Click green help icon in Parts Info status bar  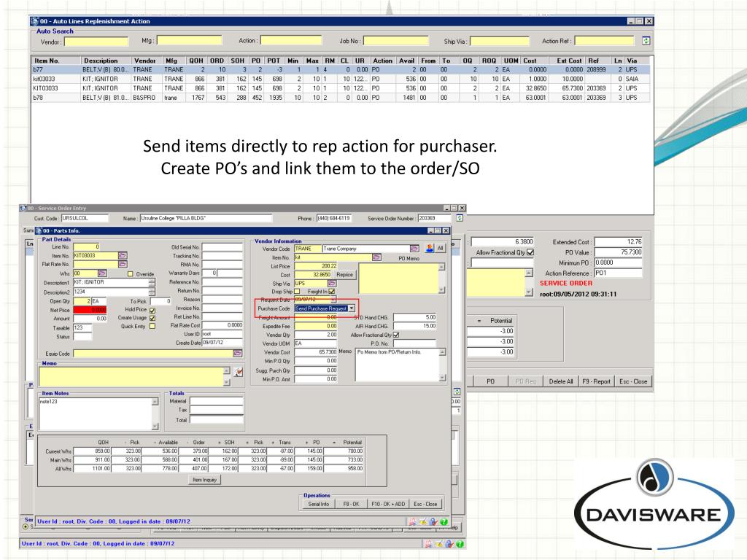[444, 522]
